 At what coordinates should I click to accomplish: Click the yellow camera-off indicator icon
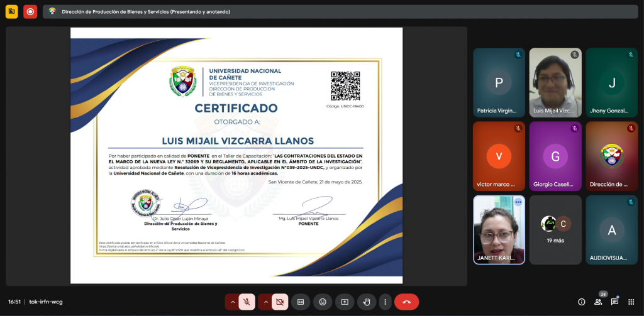pos(11,11)
